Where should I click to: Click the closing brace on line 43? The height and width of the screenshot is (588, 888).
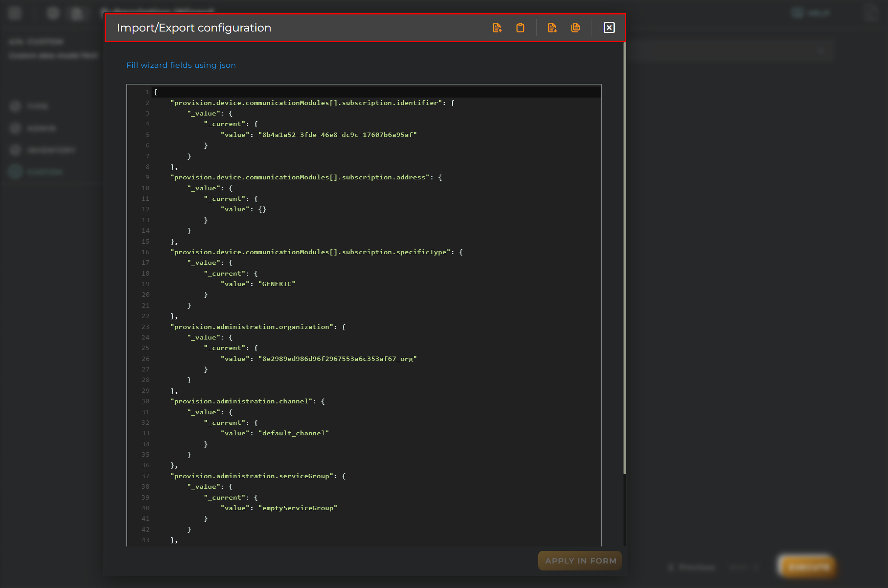pos(174,540)
